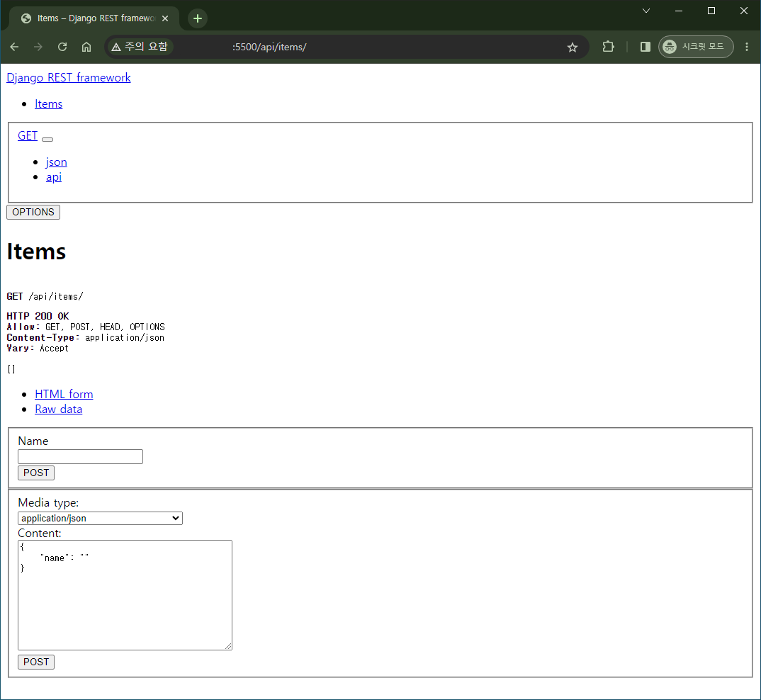Viewport: 761px width, 700px height.
Task: Go back using the browser back arrow
Action: coord(15,47)
